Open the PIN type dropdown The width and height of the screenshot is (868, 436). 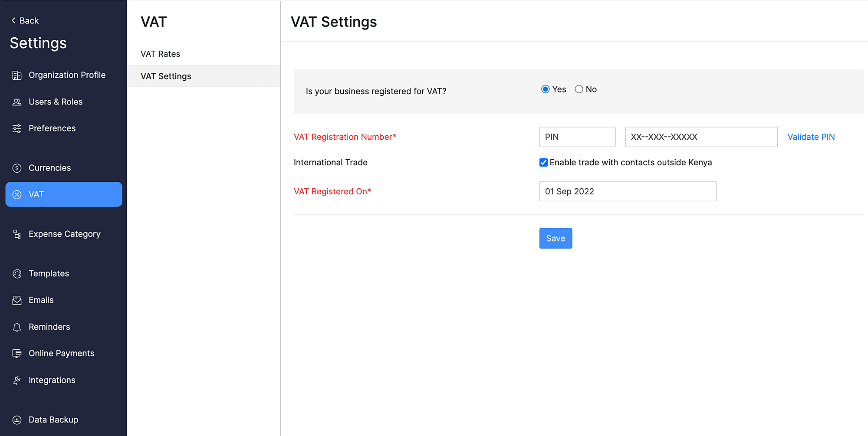577,137
